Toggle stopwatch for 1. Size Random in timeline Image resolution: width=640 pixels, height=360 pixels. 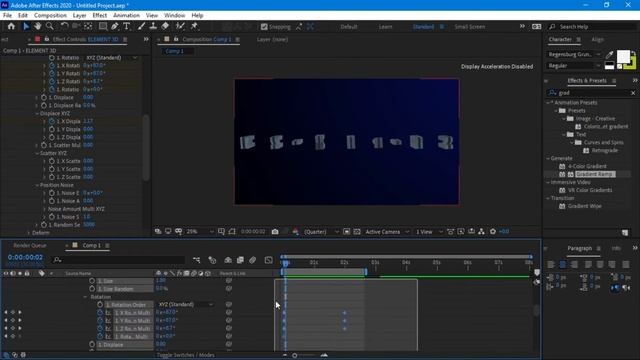[x=92, y=289]
